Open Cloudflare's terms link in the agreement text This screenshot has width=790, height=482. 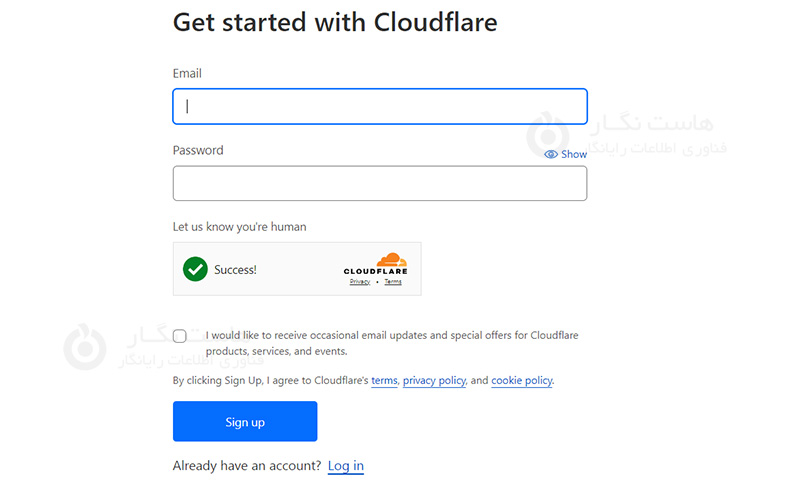point(384,381)
